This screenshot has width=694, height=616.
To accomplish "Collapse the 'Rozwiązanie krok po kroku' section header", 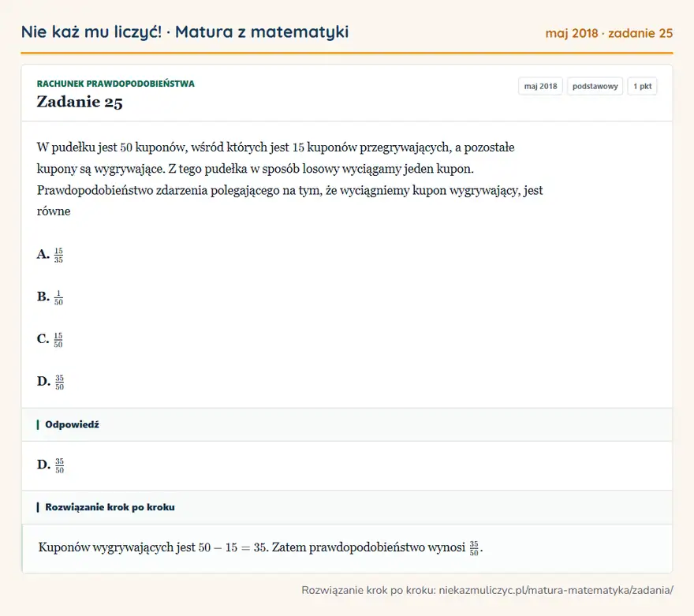I will click(347, 507).
